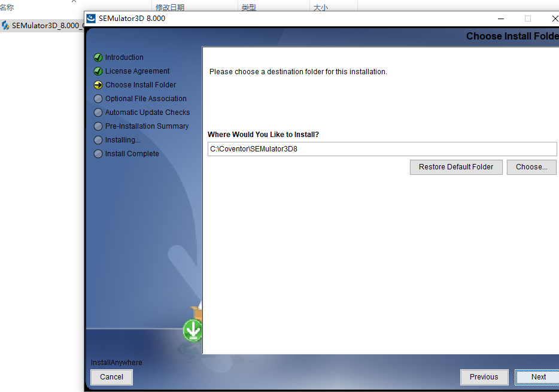Cancel the installation
Screen dimensions: 559x392
(x=111, y=377)
